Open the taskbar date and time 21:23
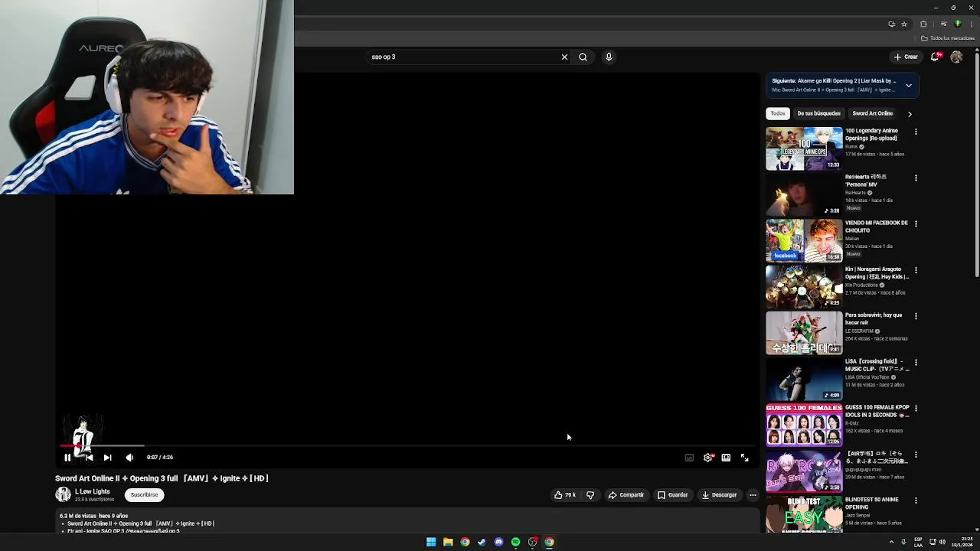980x551 pixels. [x=962, y=542]
